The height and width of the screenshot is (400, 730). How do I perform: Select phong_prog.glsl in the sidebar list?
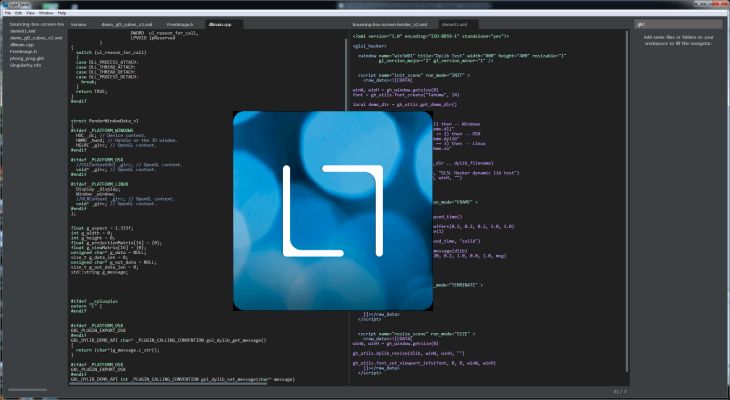[x=27, y=59]
